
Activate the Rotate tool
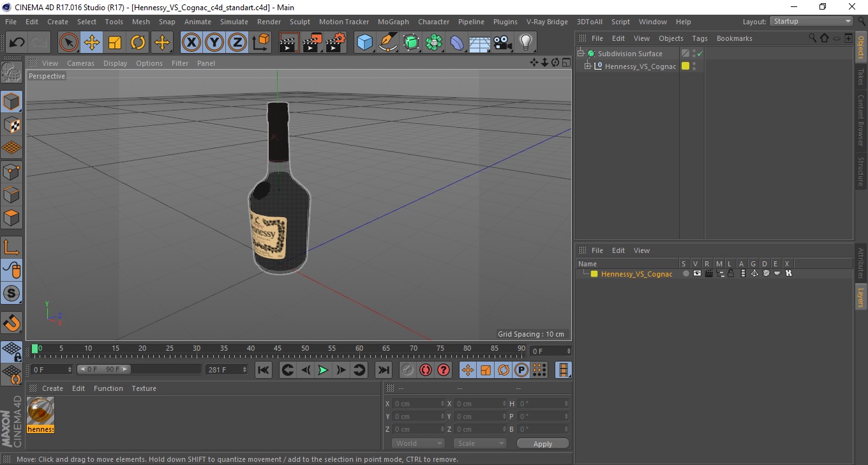138,43
